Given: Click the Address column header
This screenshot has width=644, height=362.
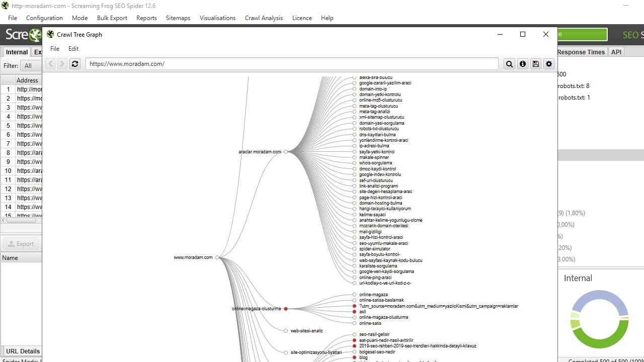Looking at the screenshot, I should [x=27, y=80].
